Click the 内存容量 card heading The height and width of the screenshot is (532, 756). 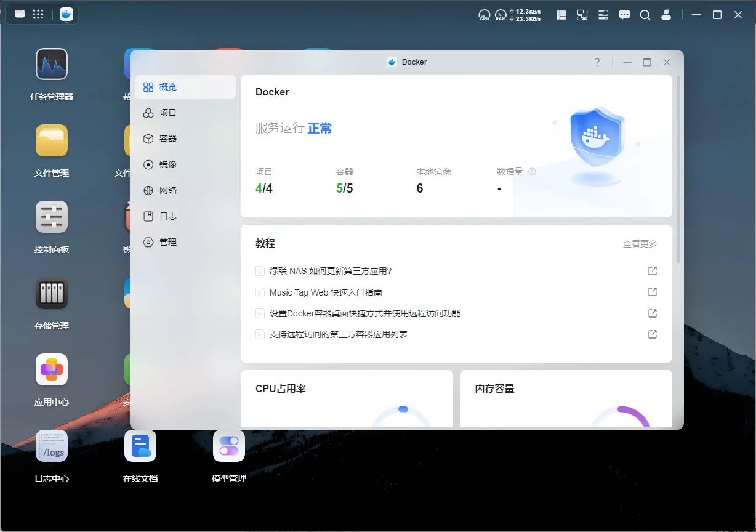[495, 389]
